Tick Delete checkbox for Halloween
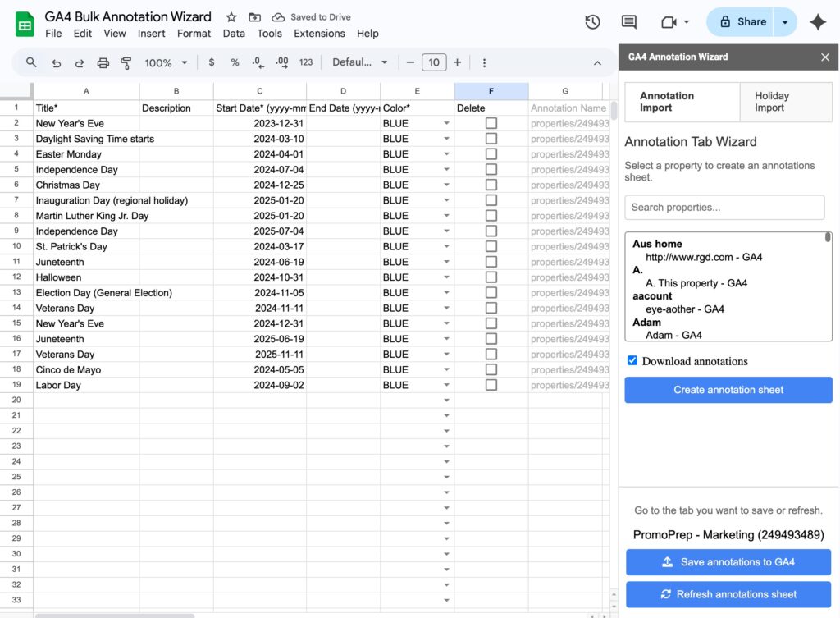 point(491,277)
